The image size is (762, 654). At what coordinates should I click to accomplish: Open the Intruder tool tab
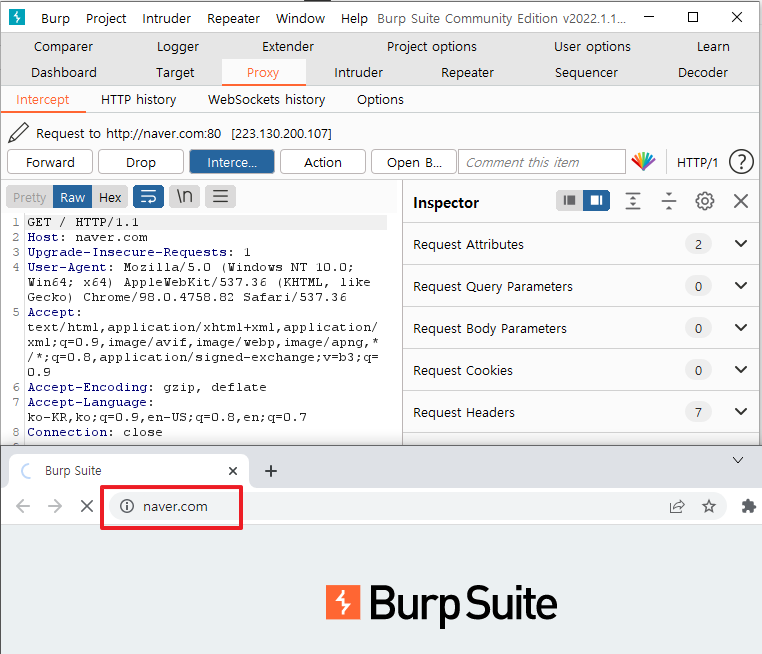click(358, 72)
